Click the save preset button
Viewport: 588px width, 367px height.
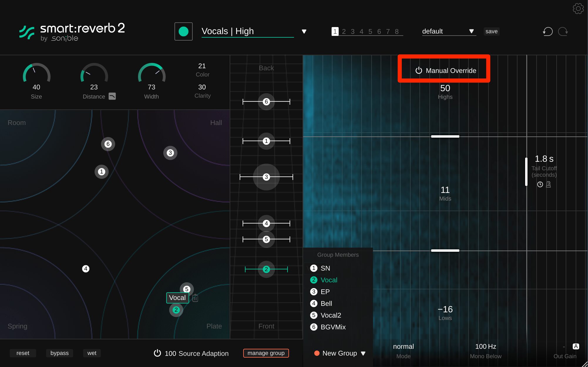point(492,31)
